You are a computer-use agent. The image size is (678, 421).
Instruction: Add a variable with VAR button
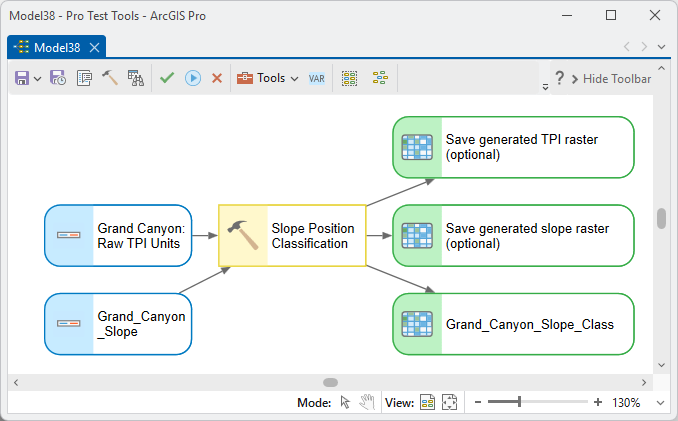(317, 79)
